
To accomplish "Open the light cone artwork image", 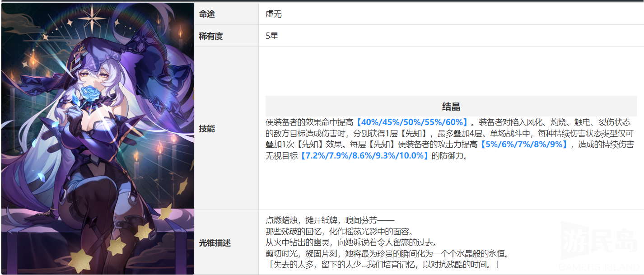I will pyautogui.click(x=98, y=138).
